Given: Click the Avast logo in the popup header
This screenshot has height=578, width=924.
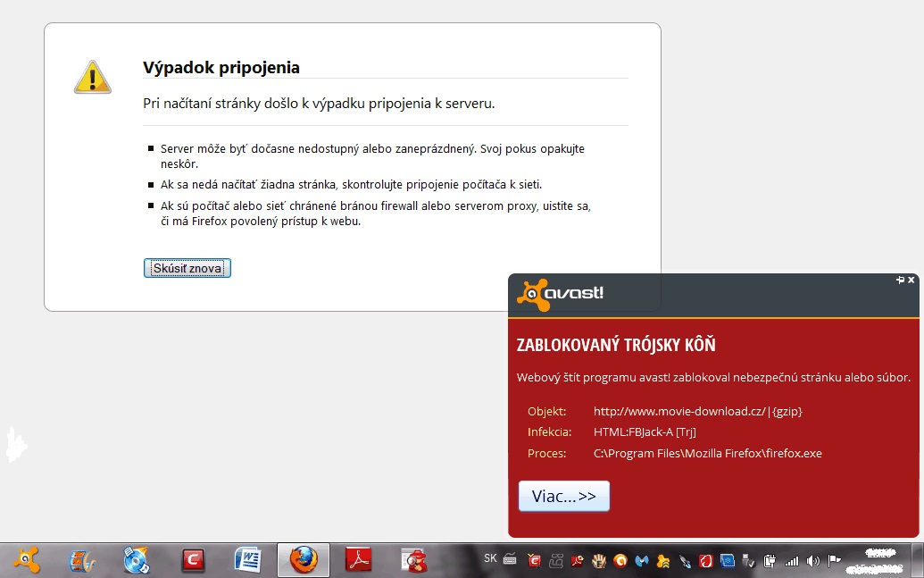Looking at the screenshot, I should (x=560, y=294).
